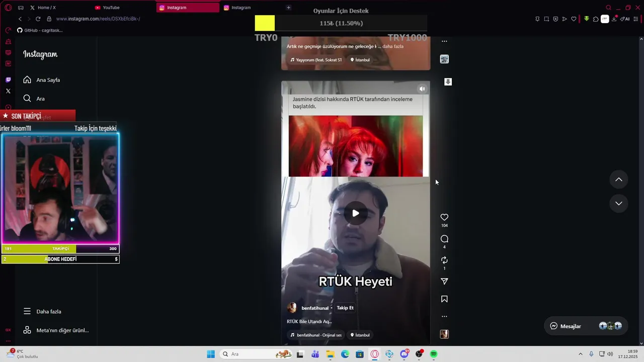Open the Opera GX main menu logo
This screenshot has height=362, width=644.
8,8
